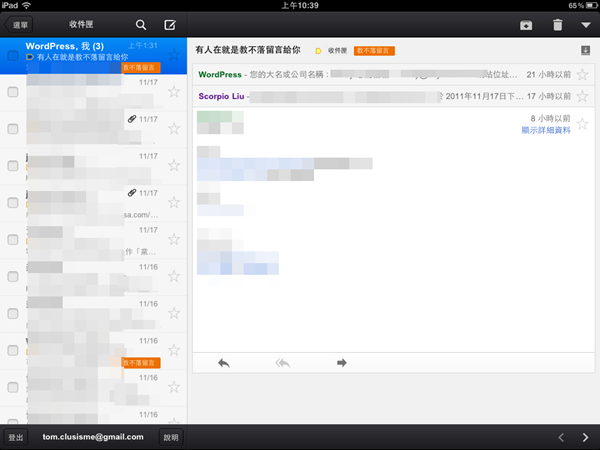Open the more actions dropdown arrow
The image size is (600, 450).
pos(585,25)
